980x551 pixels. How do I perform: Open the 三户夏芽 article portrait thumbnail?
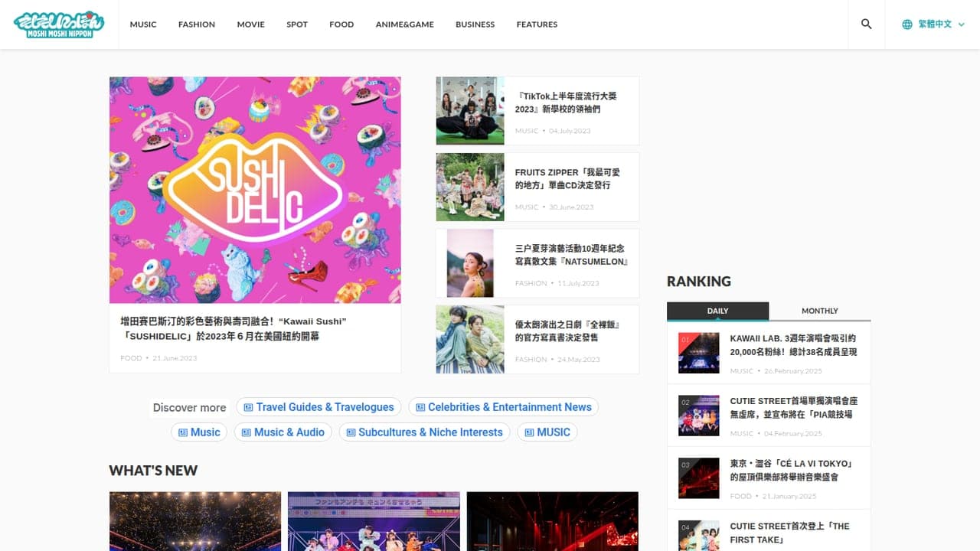tap(470, 263)
